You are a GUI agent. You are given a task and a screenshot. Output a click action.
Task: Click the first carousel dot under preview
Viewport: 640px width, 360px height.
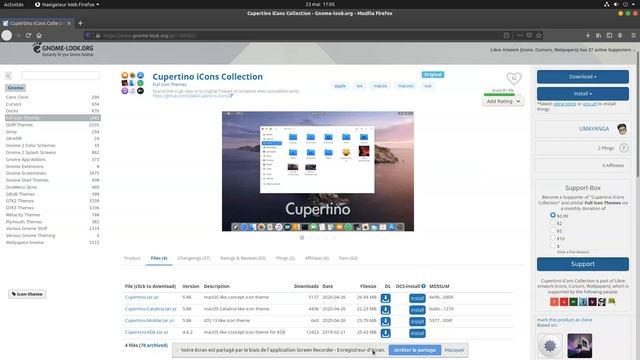click(302, 238)
